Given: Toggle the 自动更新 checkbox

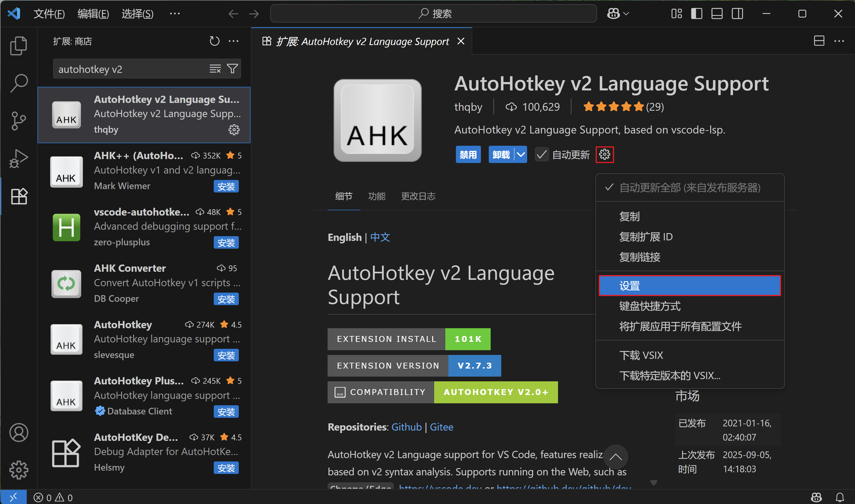Looking at the screenshot, I should point(542,155).
